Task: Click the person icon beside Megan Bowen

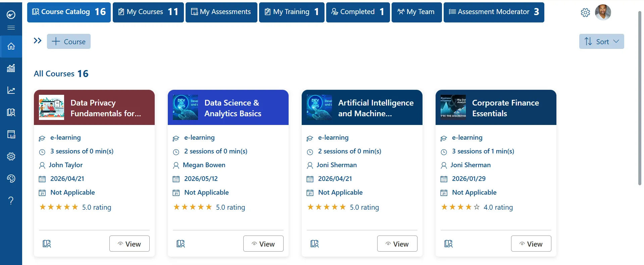Action: [176, 165]
